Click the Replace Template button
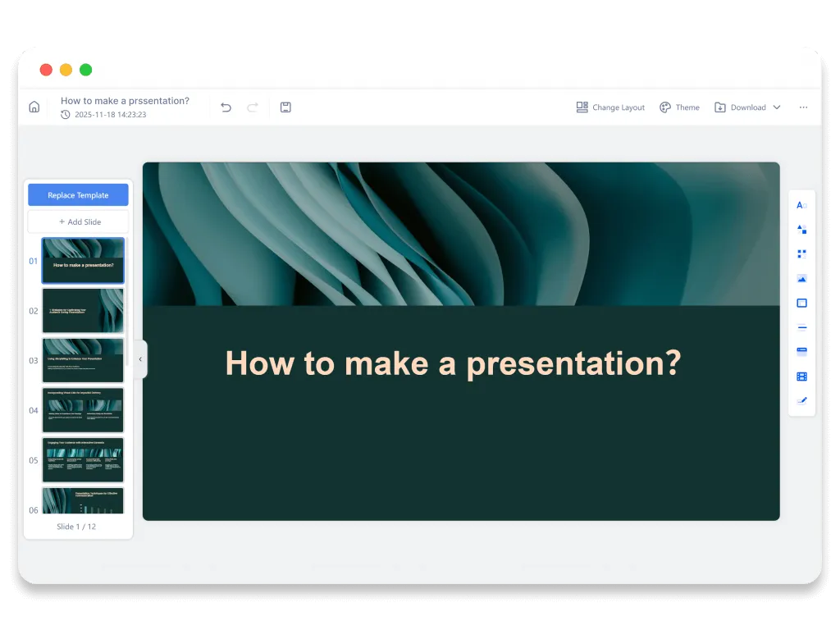The image size is (840, 630). 78,194
